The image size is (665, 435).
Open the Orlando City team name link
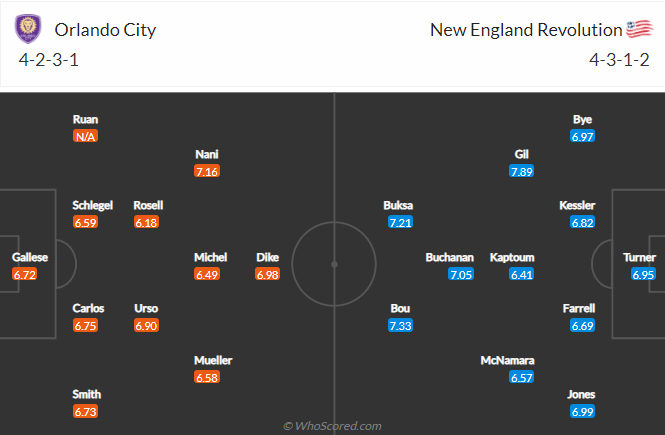pyautogui.click(x=105, y=30)
